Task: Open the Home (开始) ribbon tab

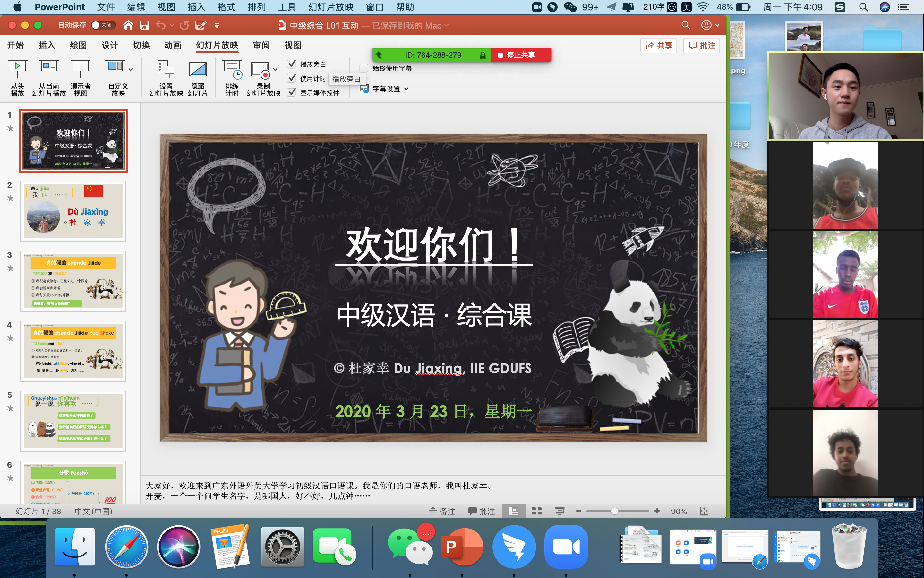Action: 16,45
